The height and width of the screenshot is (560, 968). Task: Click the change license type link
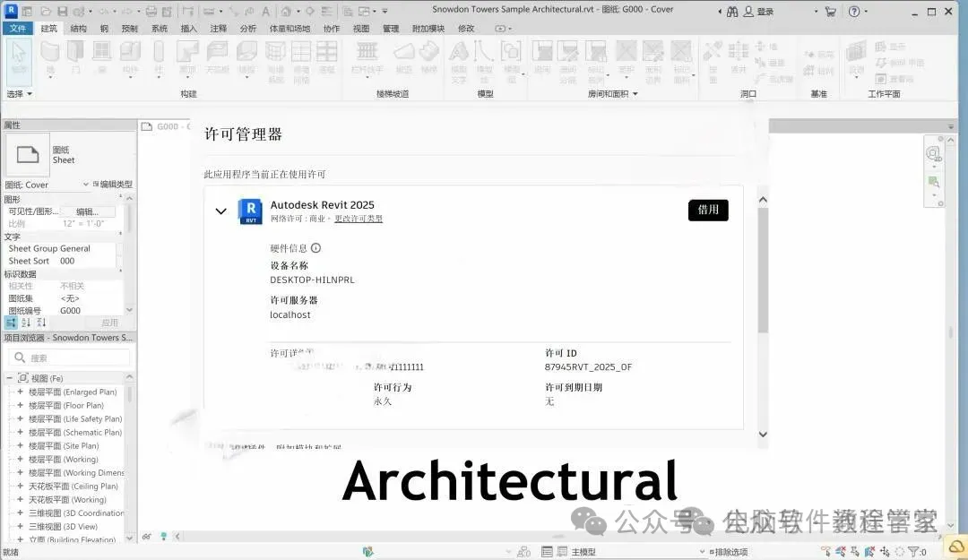point(358,219)
